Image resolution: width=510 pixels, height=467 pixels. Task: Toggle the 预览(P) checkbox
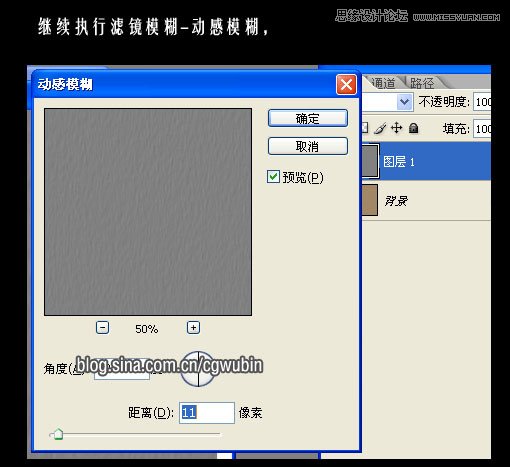tap(273, 177)
